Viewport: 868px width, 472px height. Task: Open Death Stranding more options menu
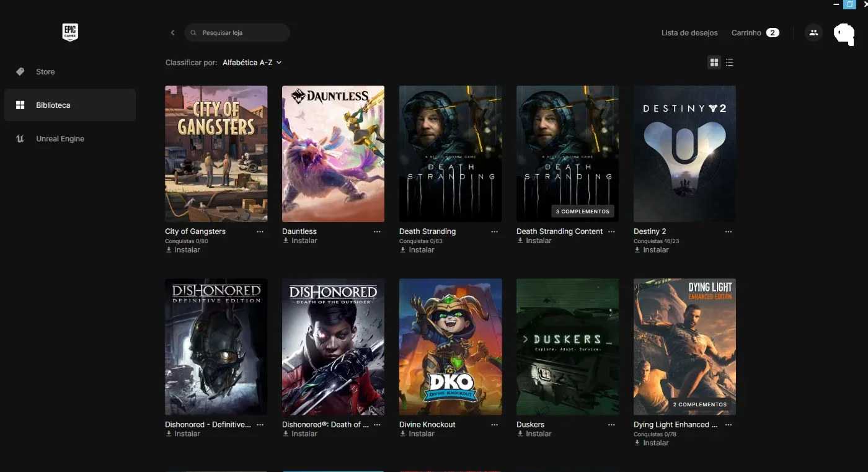click(x=494, y=231)
